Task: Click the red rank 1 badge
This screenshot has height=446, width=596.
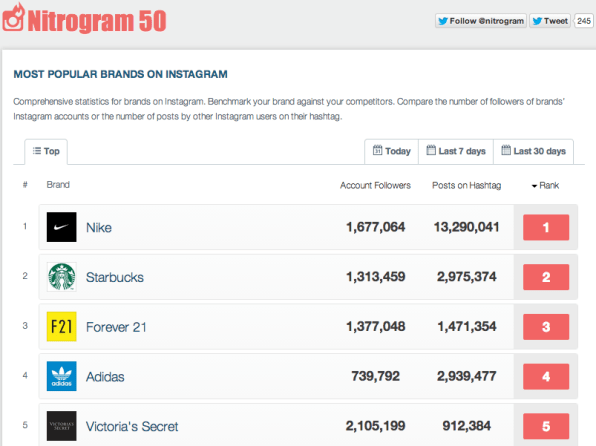Action: pyautogui.click(x=546, y=227)
